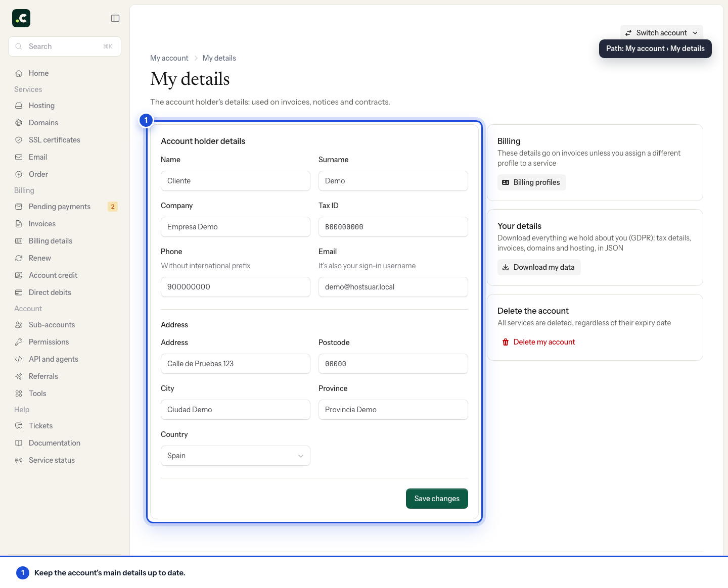Save changes to account details
The height and width of the screenshot is (588, 728).
click(437, 499)
